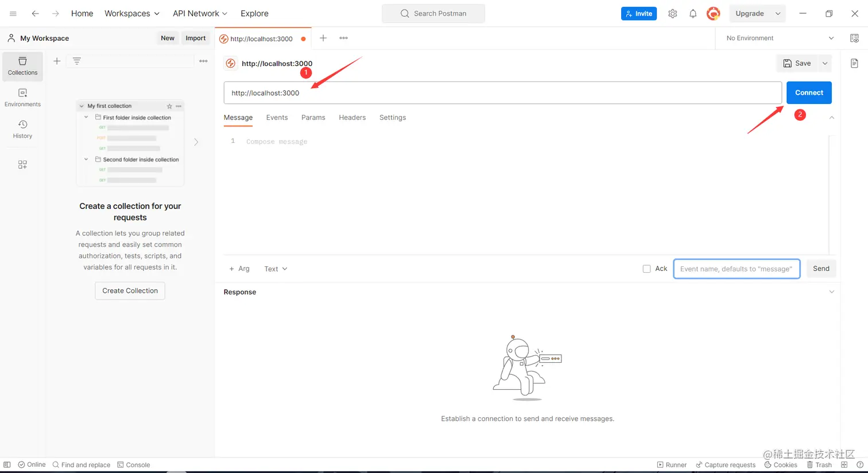
Task: Enable the Ack checkbox
Action: [647, 268]
